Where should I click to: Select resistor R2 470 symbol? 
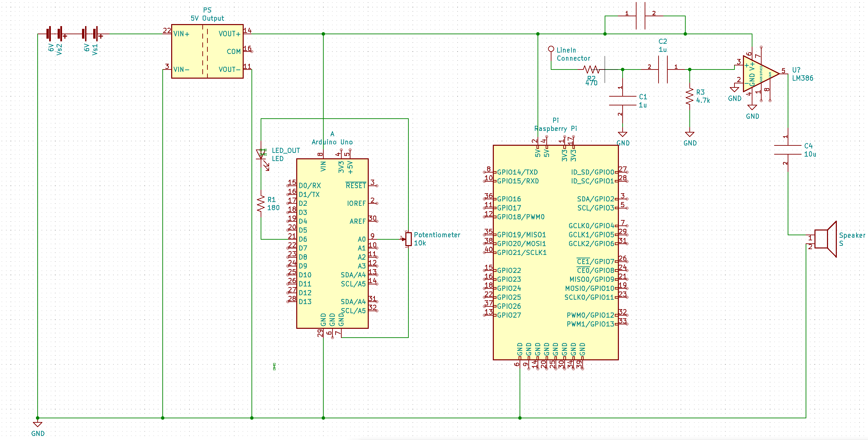591,69
